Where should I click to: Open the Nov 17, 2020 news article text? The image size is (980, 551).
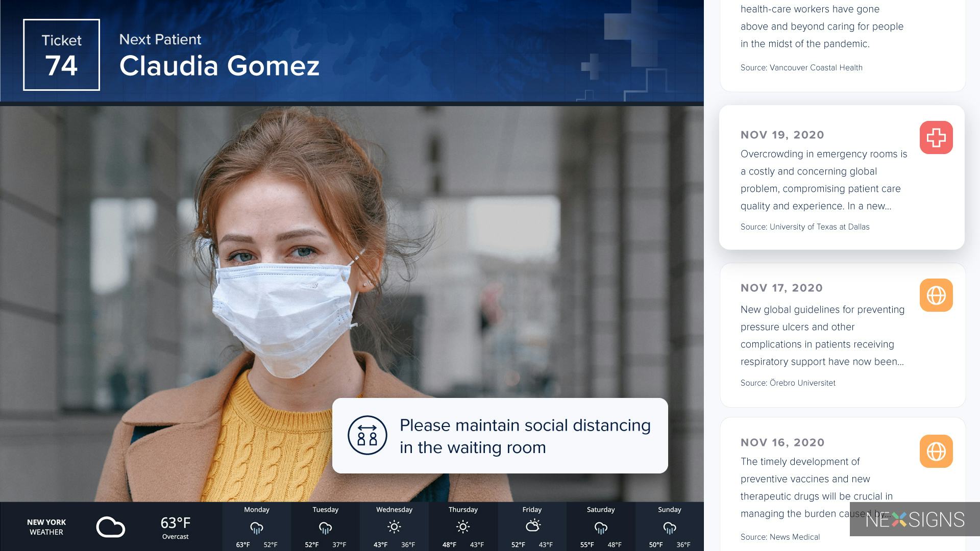click(822, 335)
